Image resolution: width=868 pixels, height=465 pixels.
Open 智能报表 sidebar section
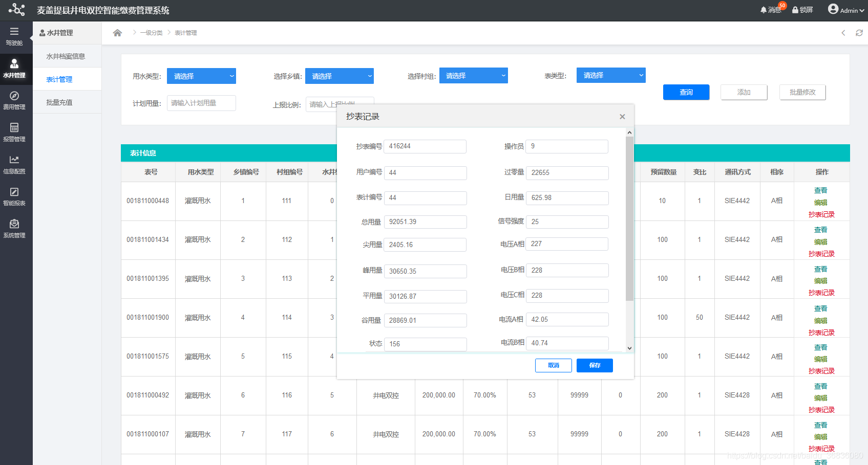click(x=14, y=196)
